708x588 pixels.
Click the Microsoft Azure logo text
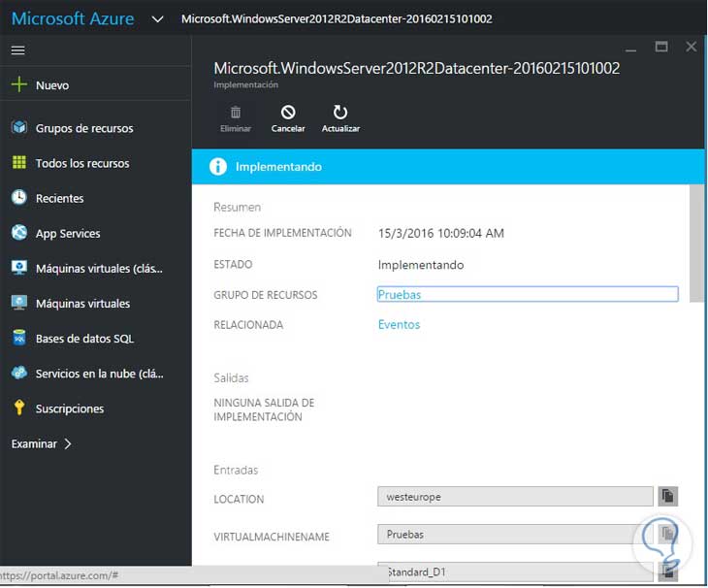point(73,18)
